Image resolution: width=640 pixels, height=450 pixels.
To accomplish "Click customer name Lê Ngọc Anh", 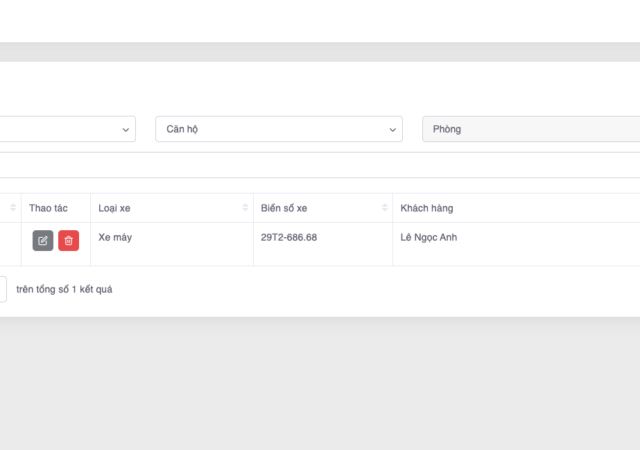I will tap(429, 238).
